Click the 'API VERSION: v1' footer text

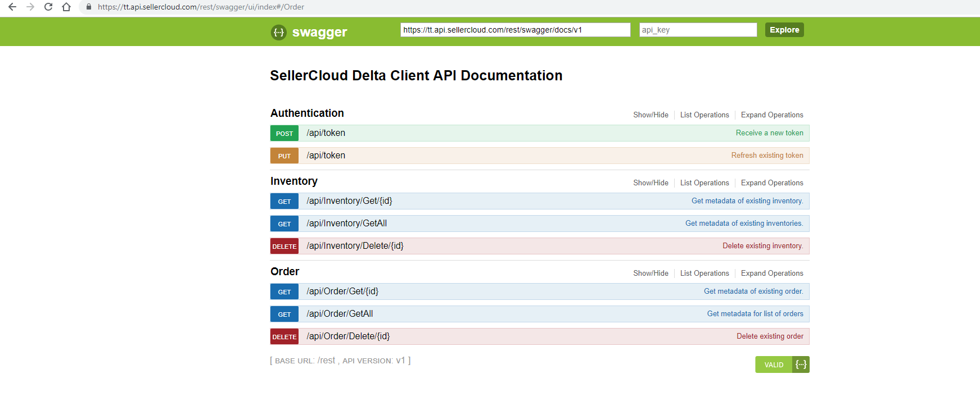pos(374,361)
